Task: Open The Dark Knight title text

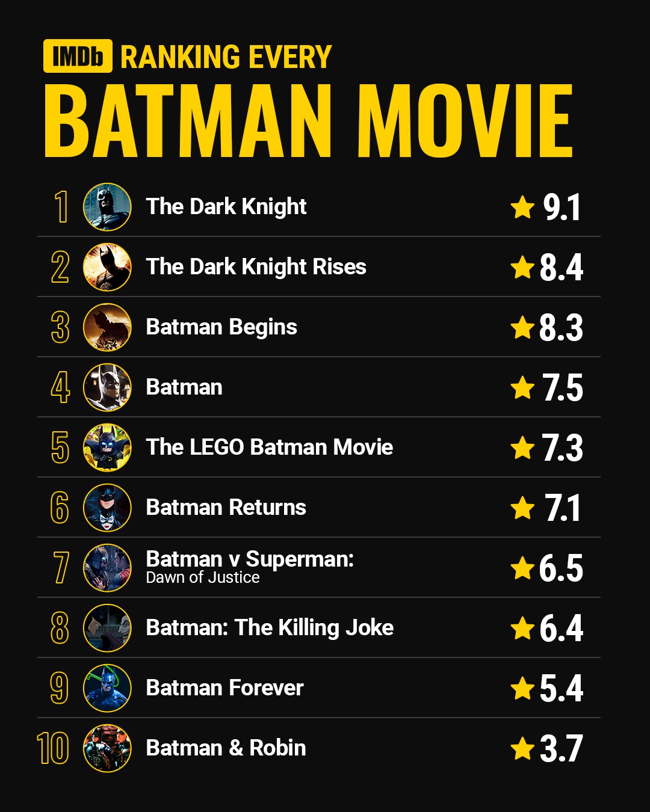Action: (x=226, y=207)
